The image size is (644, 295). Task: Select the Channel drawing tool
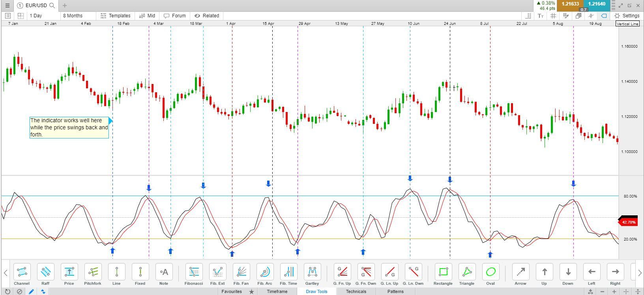22,272
